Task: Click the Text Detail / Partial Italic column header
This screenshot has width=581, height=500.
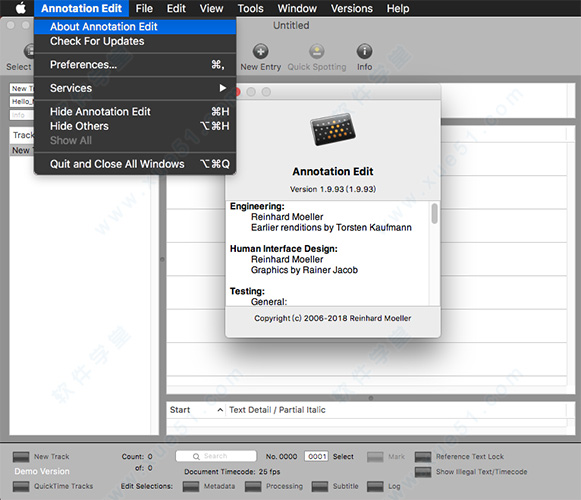Action: 277,410
